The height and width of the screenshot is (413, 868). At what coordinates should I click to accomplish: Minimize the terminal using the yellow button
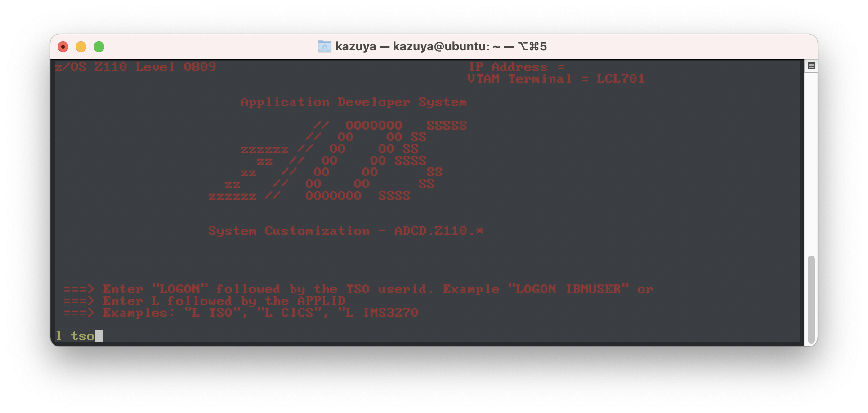[81, 47]
